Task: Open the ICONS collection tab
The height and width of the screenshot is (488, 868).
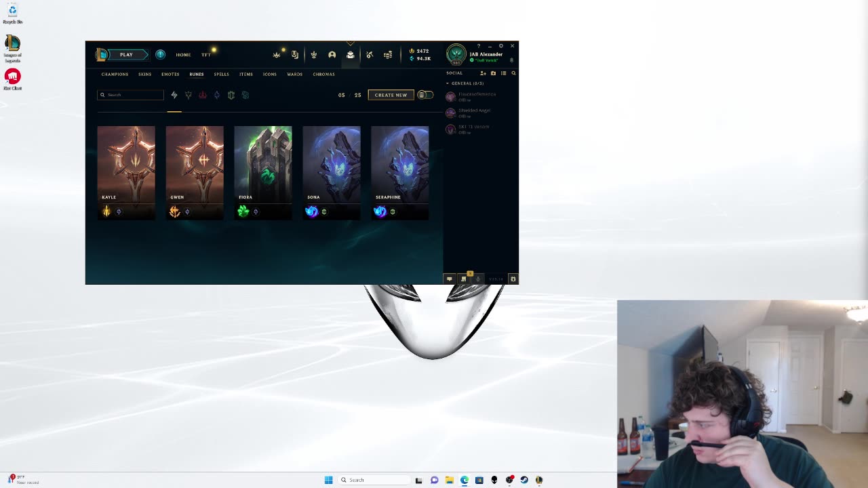Action: [x=270, y=74]
